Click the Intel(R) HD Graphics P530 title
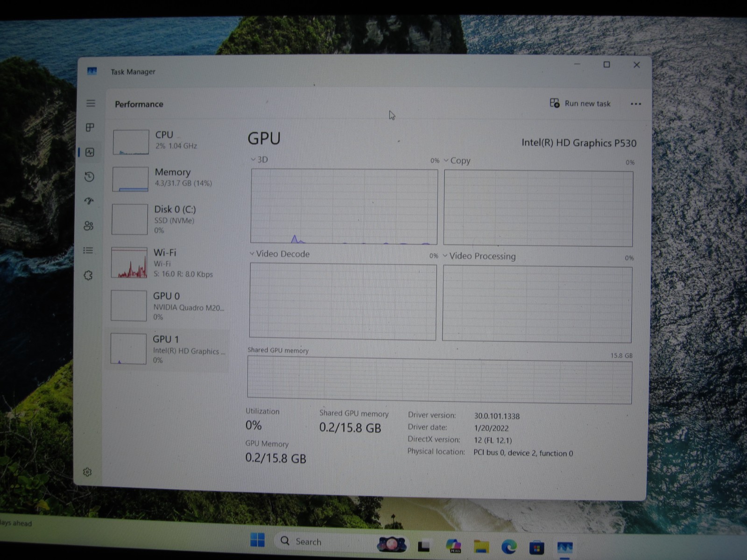This screenshot has height=560, width=747. pos(579,143)
